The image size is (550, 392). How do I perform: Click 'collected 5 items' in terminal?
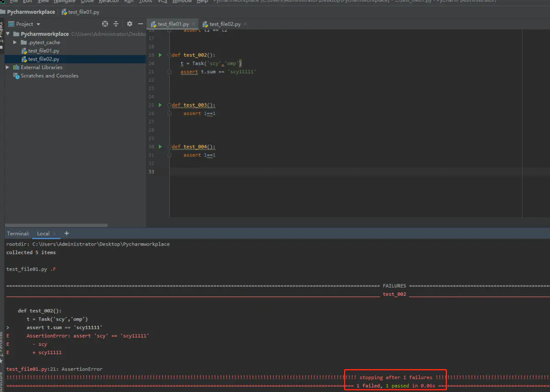click(31, 252)
